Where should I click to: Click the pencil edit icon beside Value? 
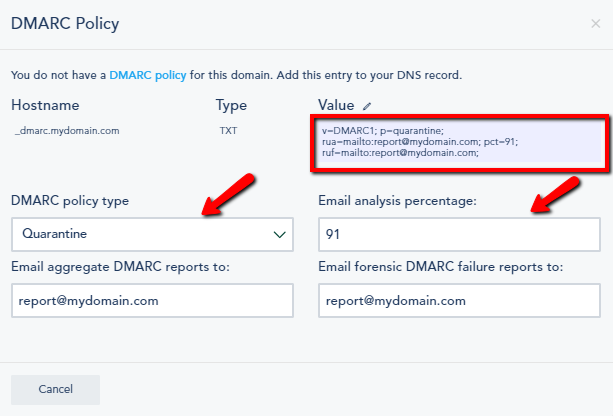[x=367, y=105]
